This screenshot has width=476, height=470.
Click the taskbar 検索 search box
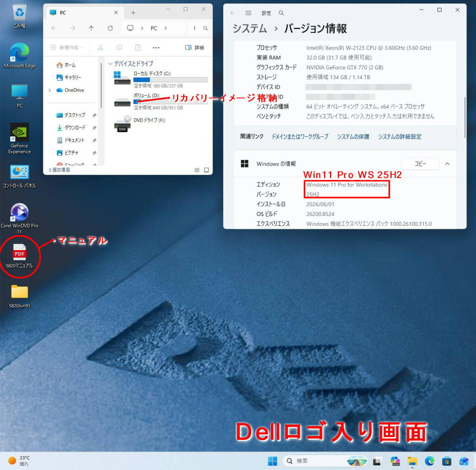click(325, 461)
